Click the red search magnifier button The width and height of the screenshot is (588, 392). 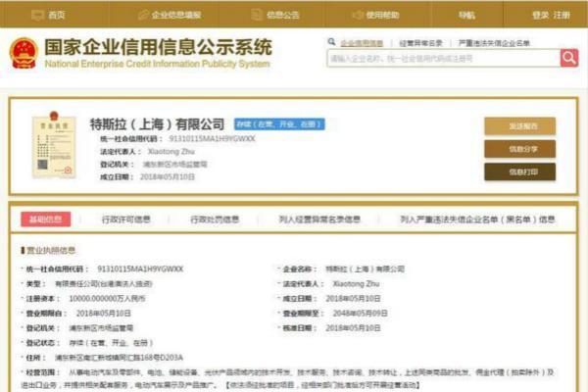(569, 58)
